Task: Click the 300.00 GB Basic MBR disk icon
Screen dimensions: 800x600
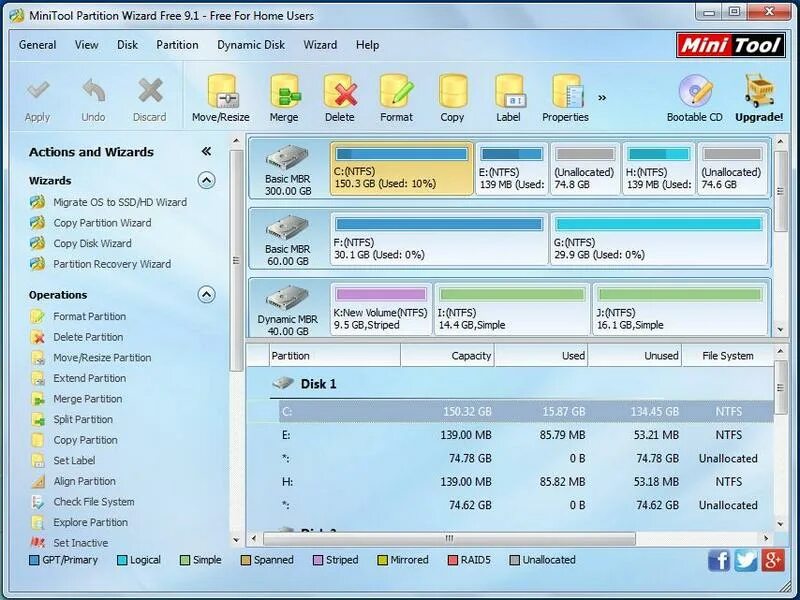Action: click(287, 158)
